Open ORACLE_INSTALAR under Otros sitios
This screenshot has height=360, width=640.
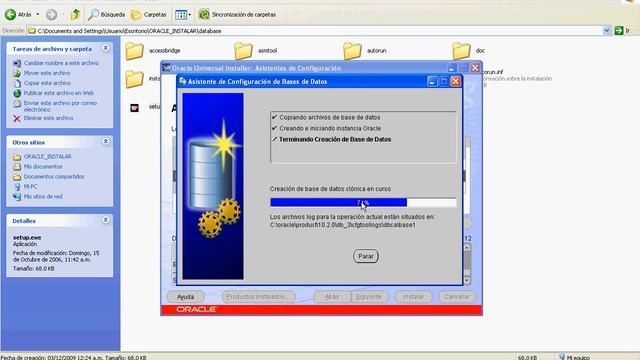click(x=47, y=157)
